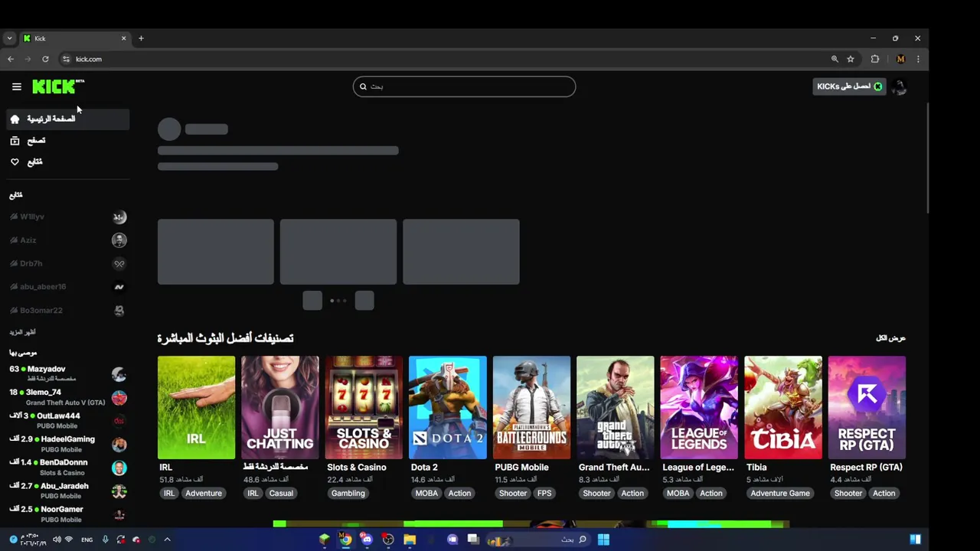Open the zoom magnifier in address bar
This screenshot has height=551, width=980.
pos(835,59)
